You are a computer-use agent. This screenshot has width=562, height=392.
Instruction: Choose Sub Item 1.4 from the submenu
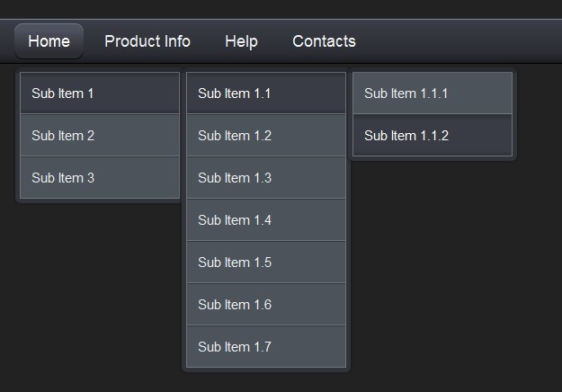click(266, 220)
